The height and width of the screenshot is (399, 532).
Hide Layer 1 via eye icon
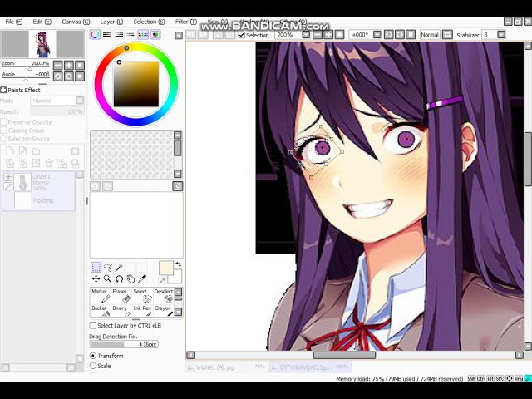pos(7,177)
